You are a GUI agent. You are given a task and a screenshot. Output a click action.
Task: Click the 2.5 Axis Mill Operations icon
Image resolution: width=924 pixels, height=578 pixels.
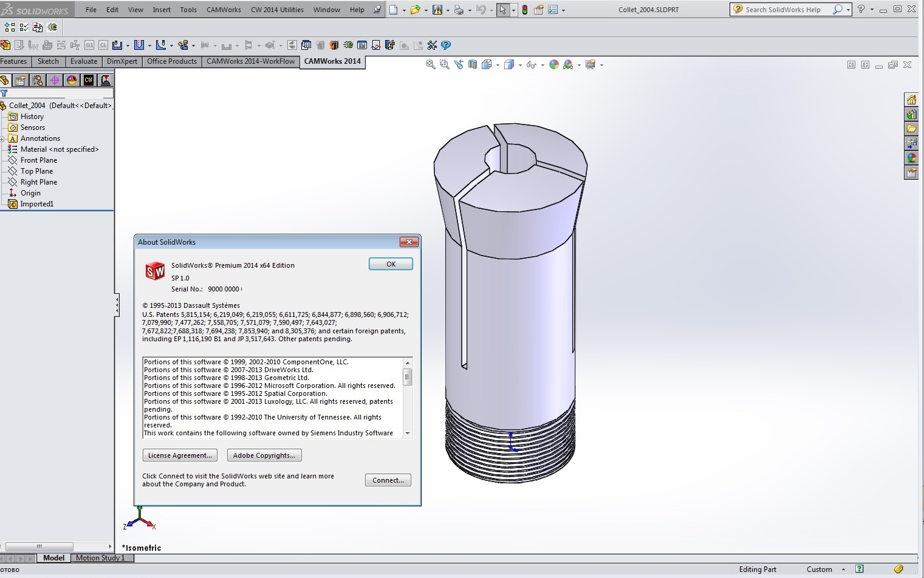click(117, 45)
